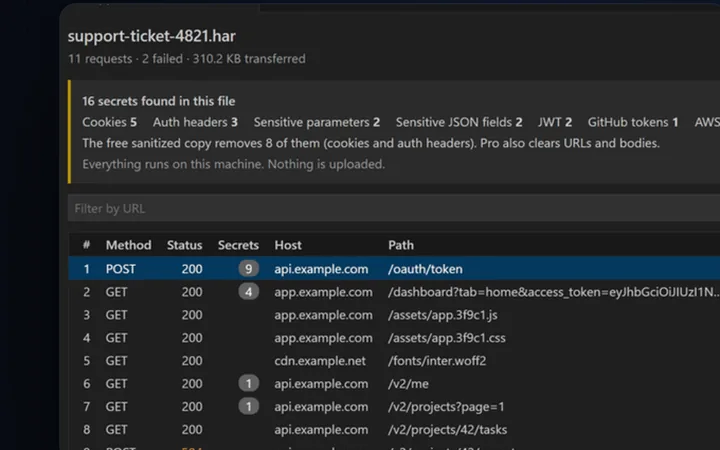Click the Auth headers 3 category
The width and height of the screenshot is (720, 450).
[x=195, y=122]
